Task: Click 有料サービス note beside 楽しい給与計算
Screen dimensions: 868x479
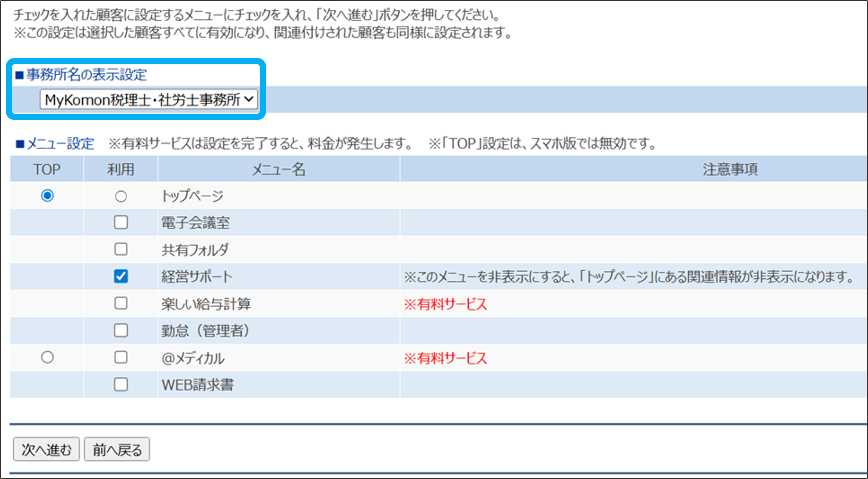Action: click(x=446, y=304)
